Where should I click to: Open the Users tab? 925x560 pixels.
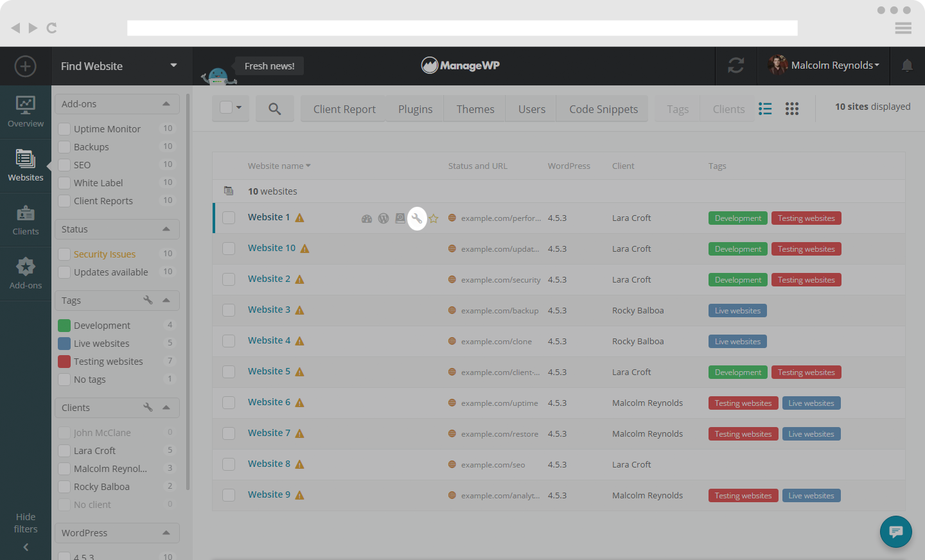[x=532, y=109]
